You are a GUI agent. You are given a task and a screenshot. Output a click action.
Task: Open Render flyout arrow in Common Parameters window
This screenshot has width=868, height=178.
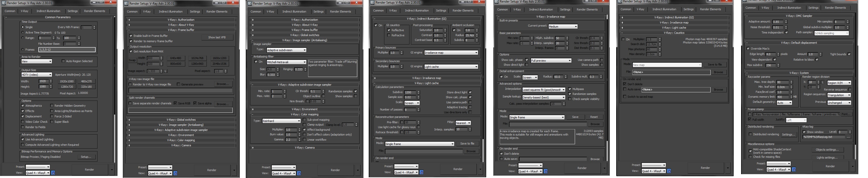112,170
